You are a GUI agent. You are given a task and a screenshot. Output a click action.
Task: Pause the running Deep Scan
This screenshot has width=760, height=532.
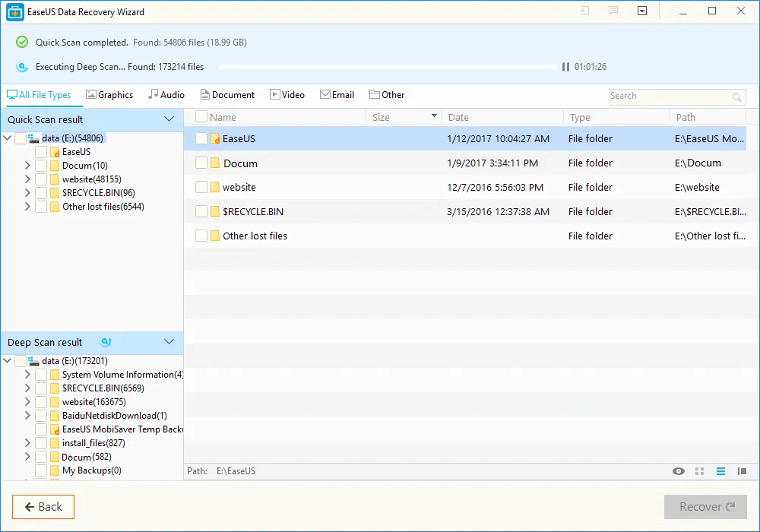(565, 67)
